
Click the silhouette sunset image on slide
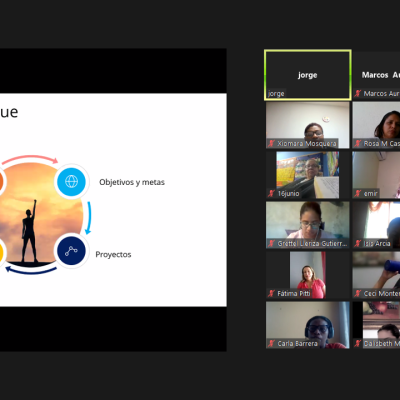pos(37,213)
